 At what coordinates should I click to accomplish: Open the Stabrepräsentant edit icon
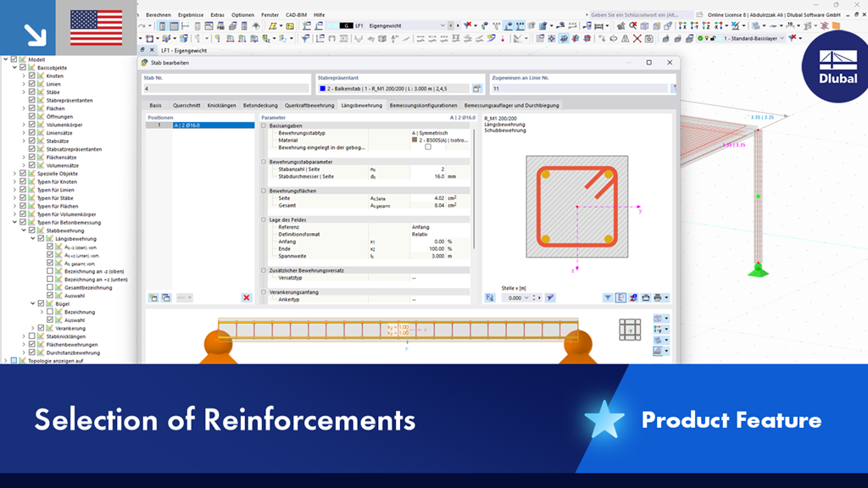[476, 88]
